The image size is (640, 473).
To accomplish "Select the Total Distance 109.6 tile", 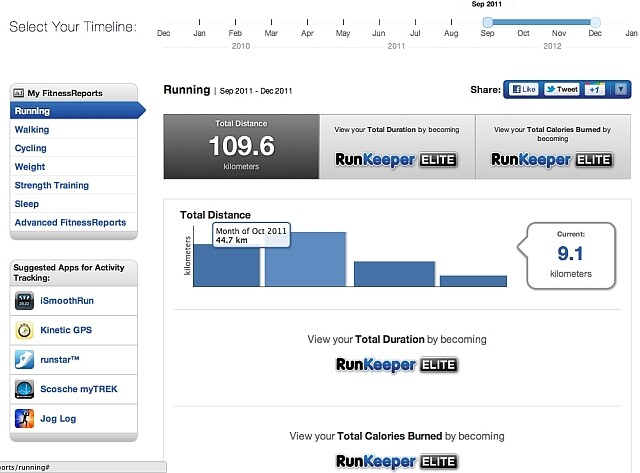I will 241,147.
